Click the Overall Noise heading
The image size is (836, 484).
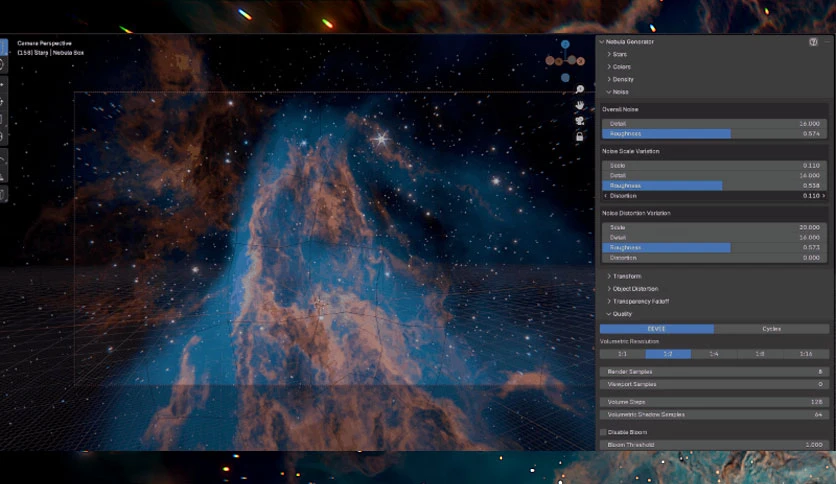(x=620, y=109)
